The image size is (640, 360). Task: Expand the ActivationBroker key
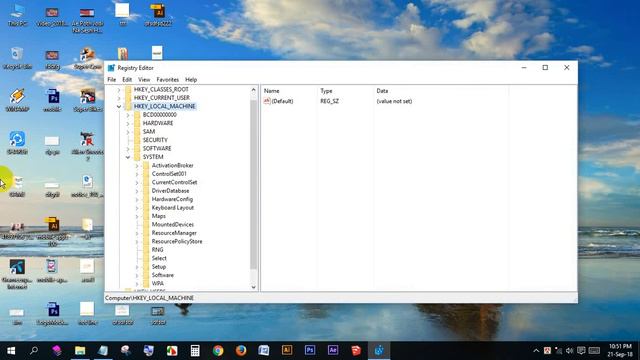coord(137,166)
